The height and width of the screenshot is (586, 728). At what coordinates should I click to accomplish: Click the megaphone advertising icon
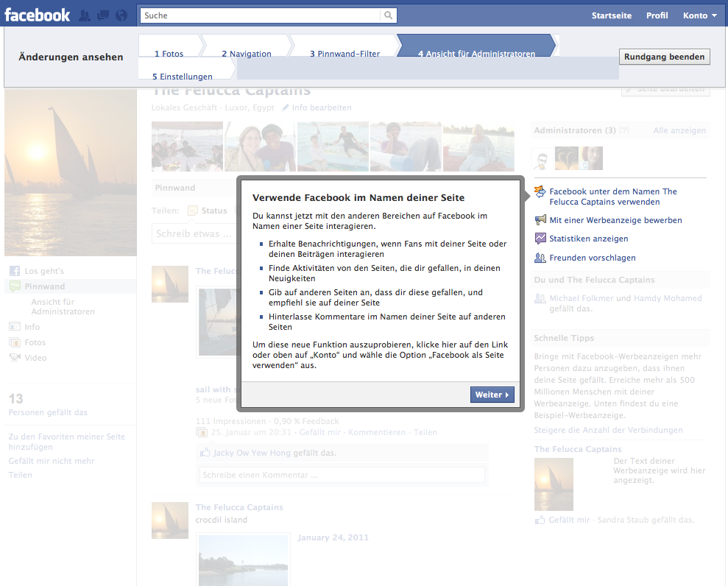click(x=540, y=219)
